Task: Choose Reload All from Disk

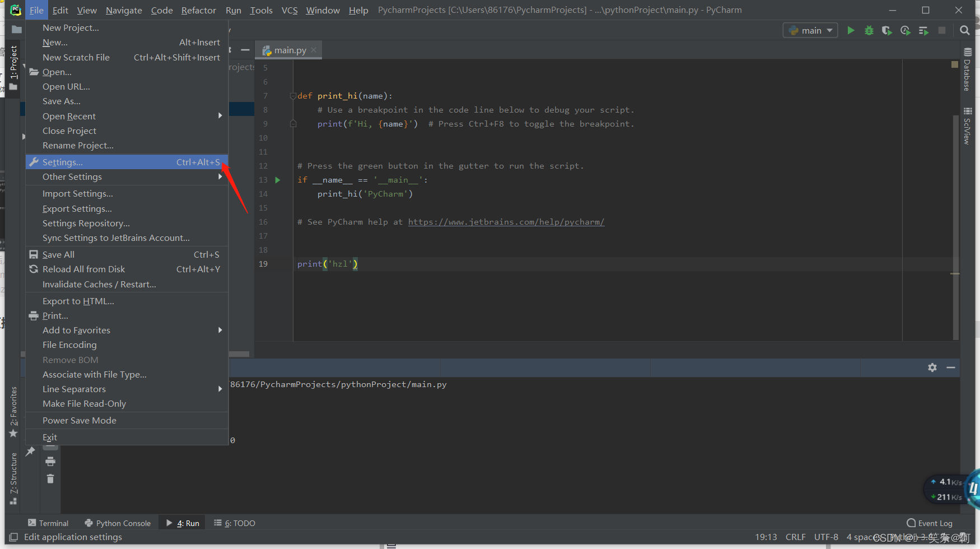Action: click(127, 269)
